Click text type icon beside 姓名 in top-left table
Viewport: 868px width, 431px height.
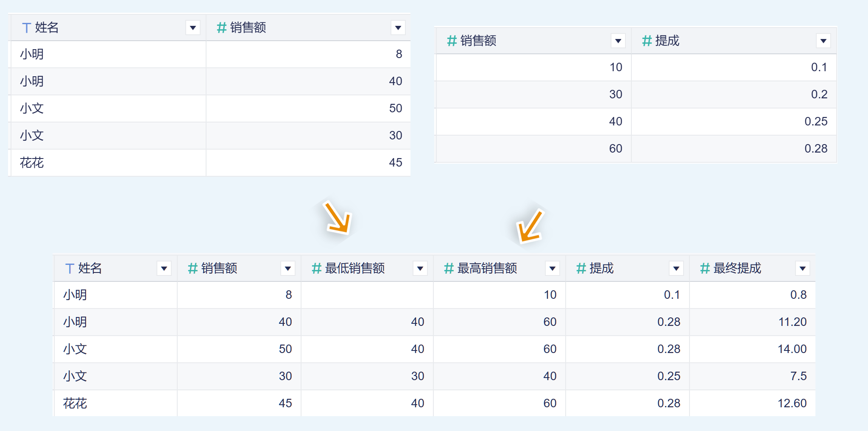click(26, 28)
